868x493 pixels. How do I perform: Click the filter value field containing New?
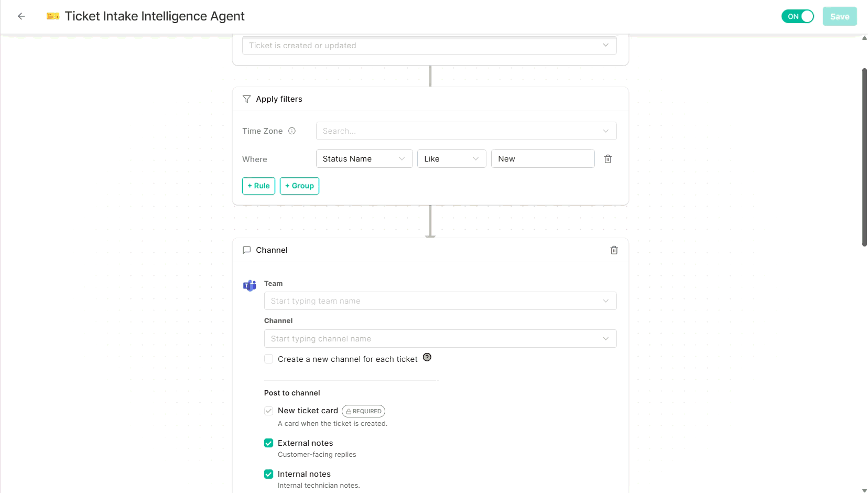[x=543, y=159]
